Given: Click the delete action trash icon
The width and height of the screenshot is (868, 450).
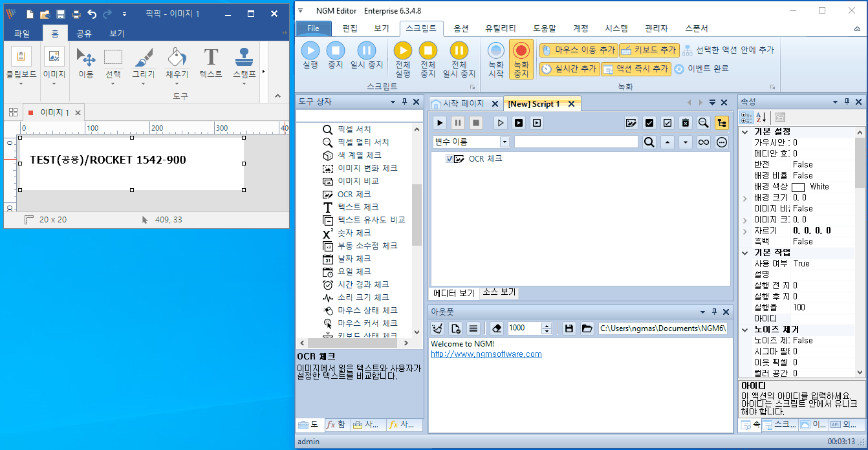Looking at the screenshot, I should tap(686, 122).
